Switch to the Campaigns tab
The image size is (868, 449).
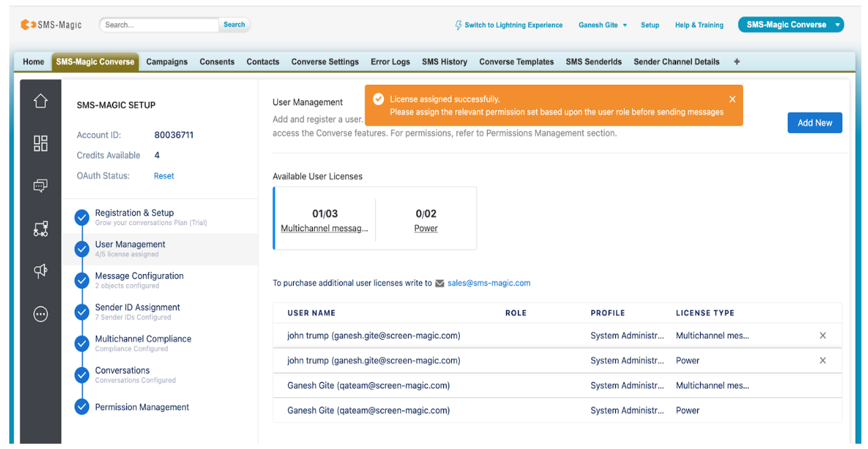(167, 62)
